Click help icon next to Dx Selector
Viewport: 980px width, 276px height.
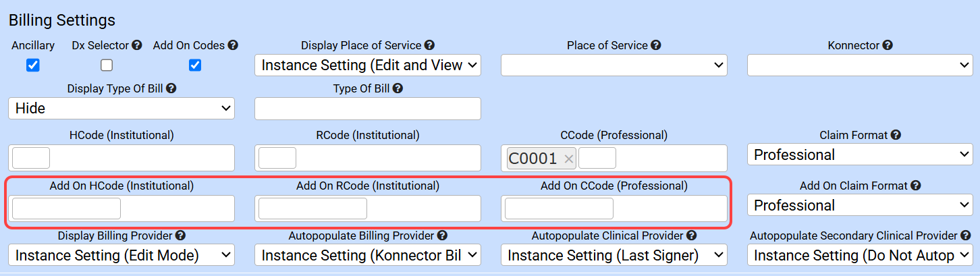click(137, 45)
